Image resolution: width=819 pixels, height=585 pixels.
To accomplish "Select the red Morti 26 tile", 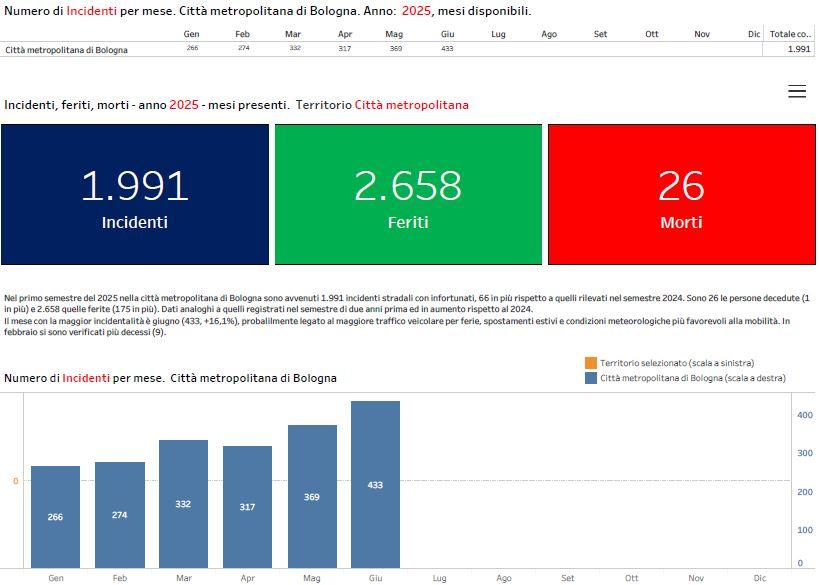I will click(681, 195).
